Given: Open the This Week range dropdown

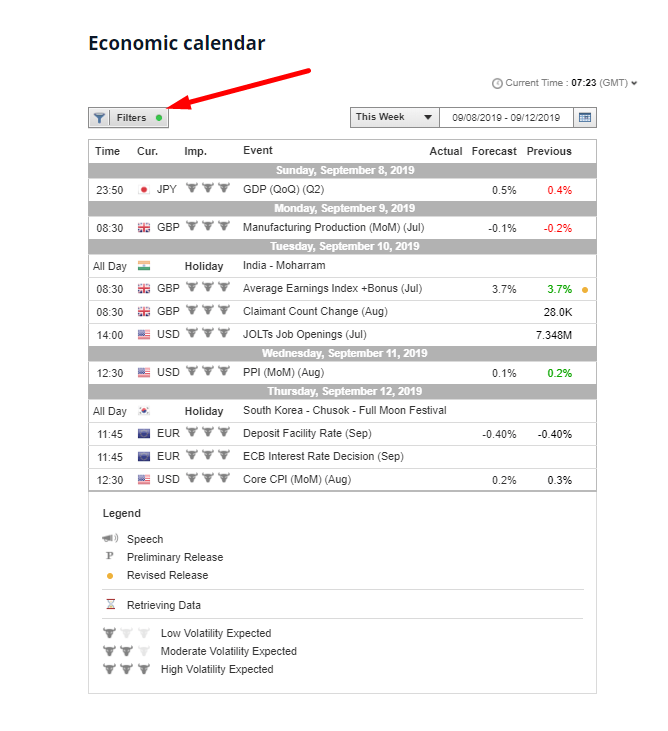Looking at the screenshot, I should 394,117.
